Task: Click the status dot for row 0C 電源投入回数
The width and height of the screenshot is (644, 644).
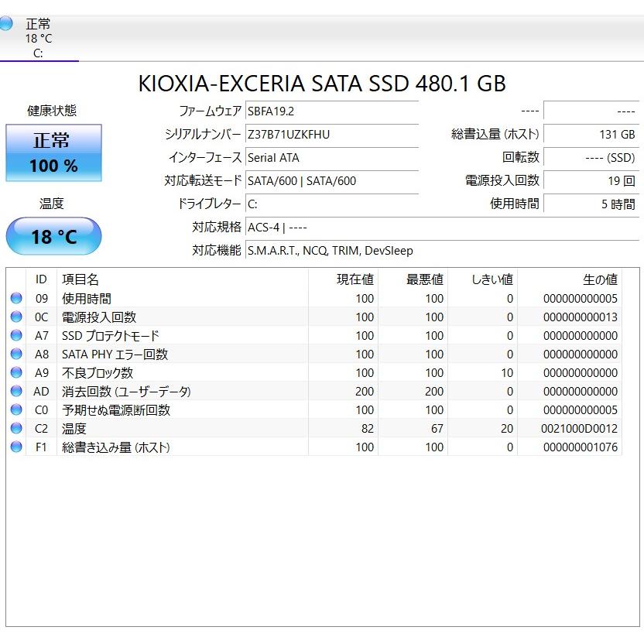Action: 16,317
